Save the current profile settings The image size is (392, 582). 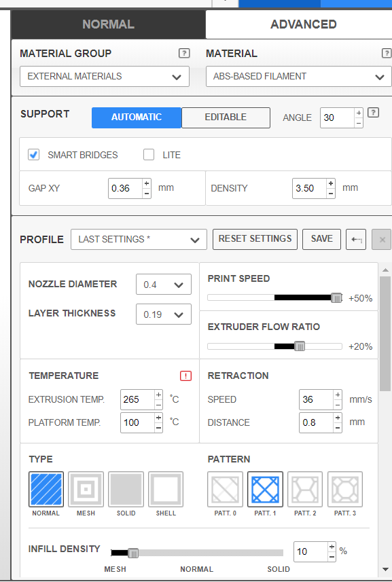pyautogui.click(x=321, y=239)
